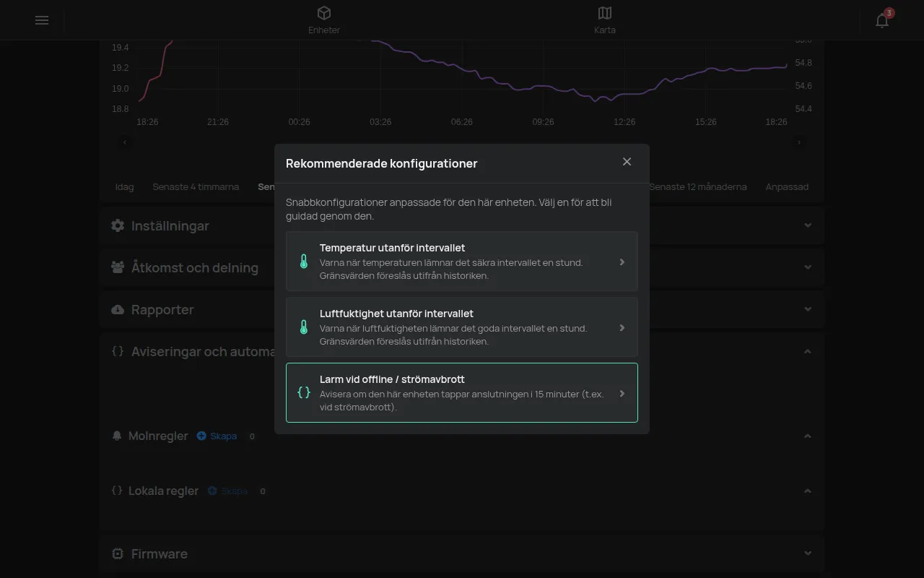
Task: Click the Rapporter section heading
Action: point(162,309)
